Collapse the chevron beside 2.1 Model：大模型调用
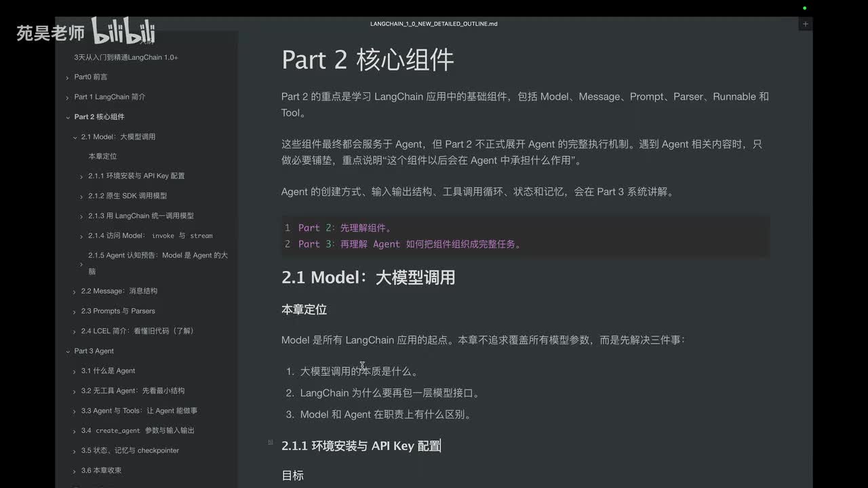The width and height of the screenshot is (868, 488). click(x=75, y=138)
